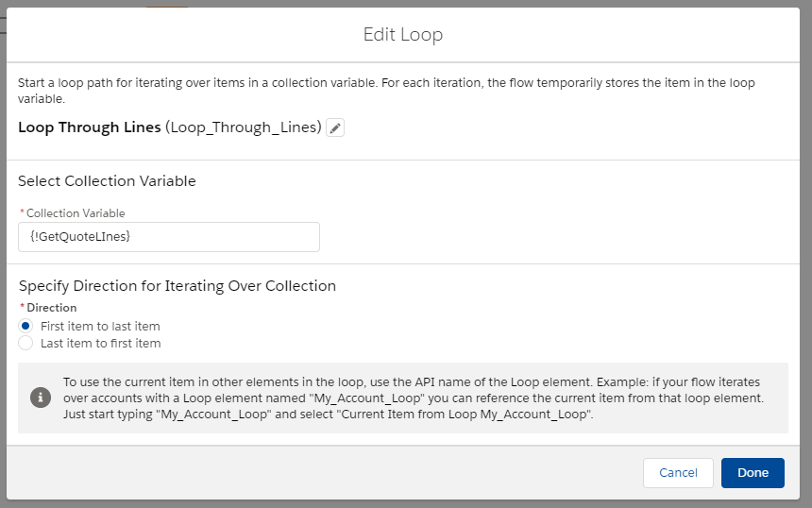Click the "Select Collection Variable" section heading
This screenshot has height=508, width=812.
coord(107,180)
